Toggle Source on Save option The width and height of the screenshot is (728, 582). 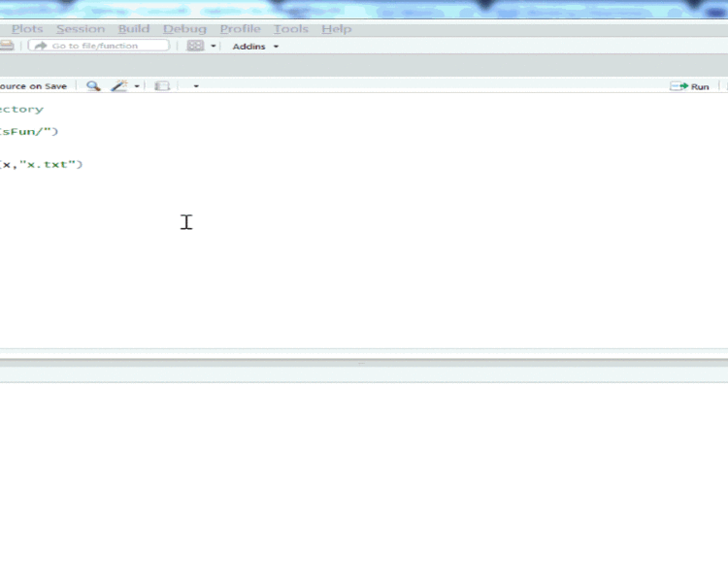33,86
